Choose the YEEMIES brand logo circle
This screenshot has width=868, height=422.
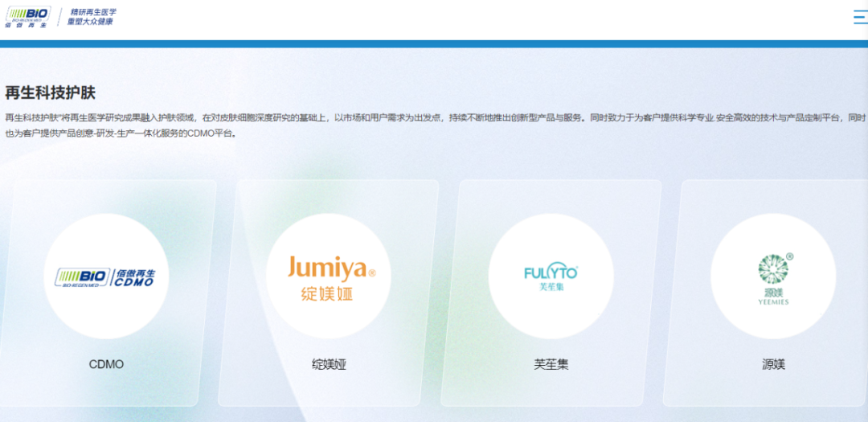tap(773, 277)
